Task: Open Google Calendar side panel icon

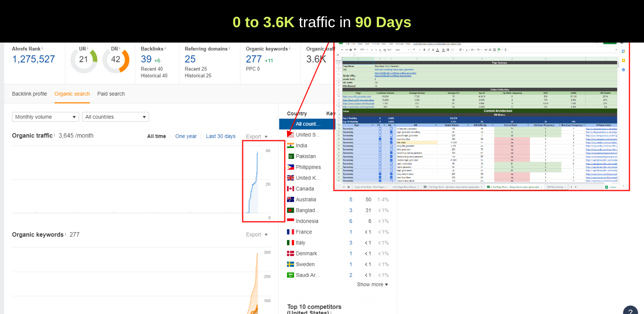Action: (x=623, y=51)
